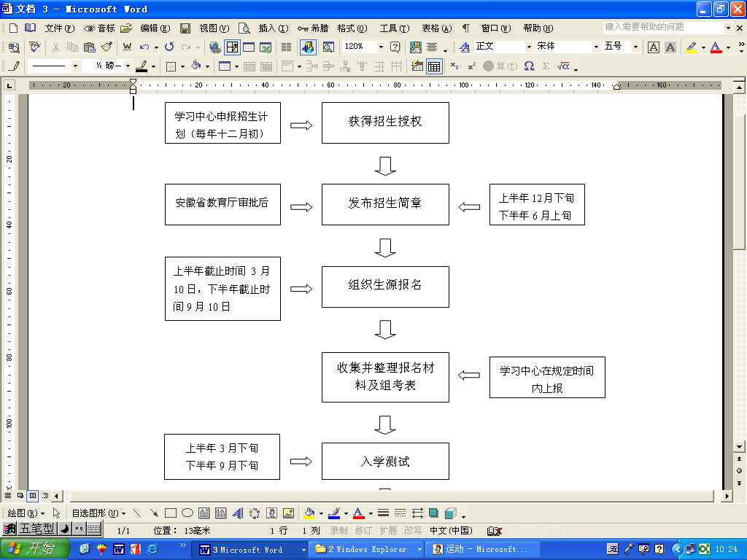Click the Fill Color bucket in Drawing toolbar
This screenshot has height=560, width=747.
pyautogui.click(x=309, y=513)
